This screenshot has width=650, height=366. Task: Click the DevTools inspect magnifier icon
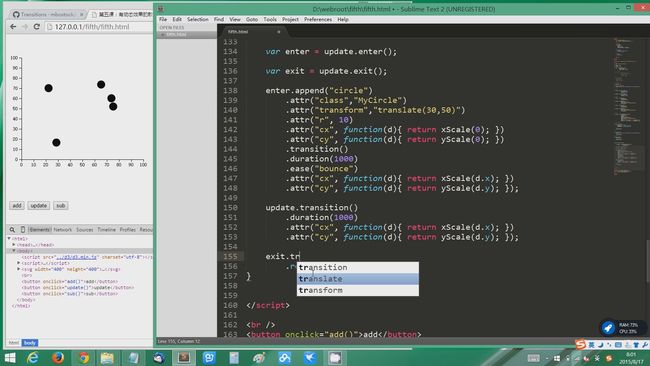[12, 229]
